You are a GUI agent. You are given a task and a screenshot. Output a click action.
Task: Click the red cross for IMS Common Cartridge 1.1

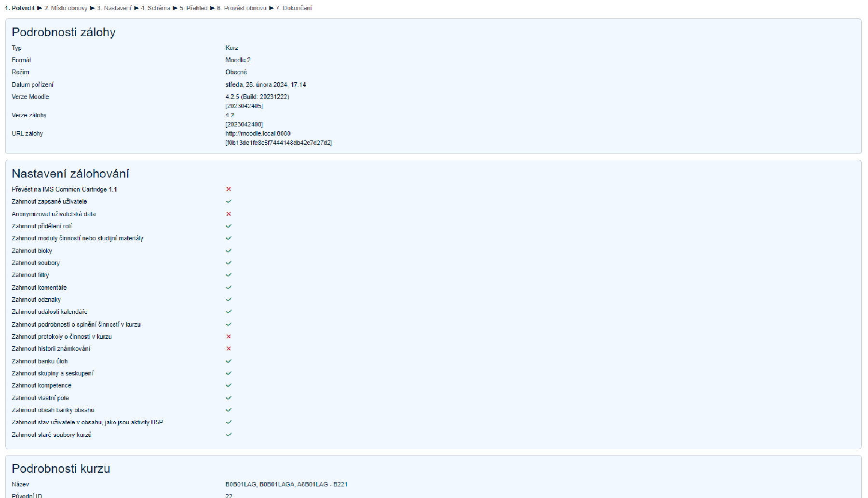click(x=229, y=189)
